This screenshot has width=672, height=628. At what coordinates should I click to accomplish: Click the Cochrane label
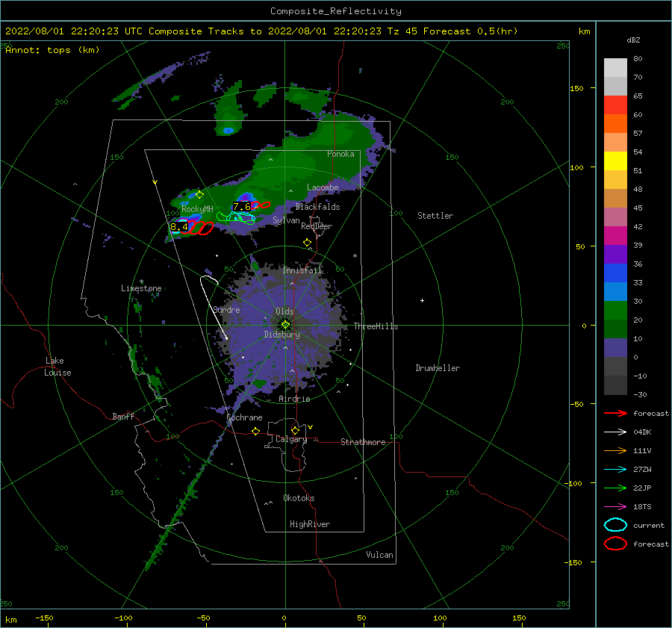(x=244, y=417)
